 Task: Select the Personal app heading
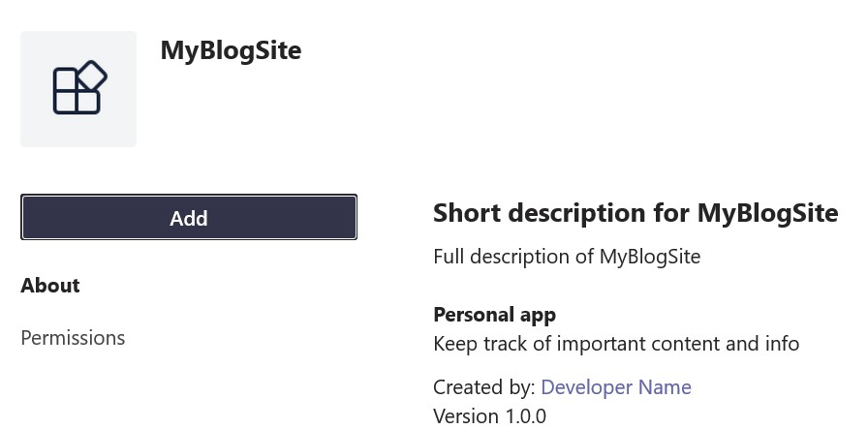[x=494, y=315]
